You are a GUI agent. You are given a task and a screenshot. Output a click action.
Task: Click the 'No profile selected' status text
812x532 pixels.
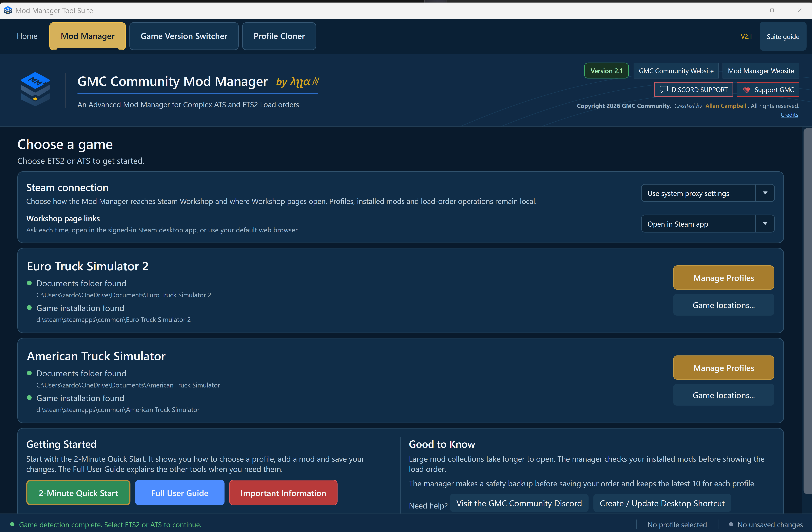coord(677,525)
